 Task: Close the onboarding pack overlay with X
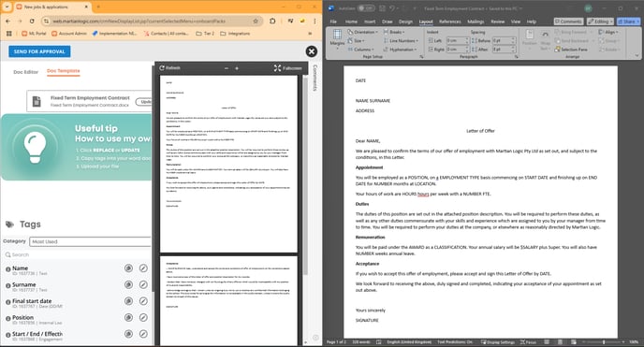click(312, 51)
